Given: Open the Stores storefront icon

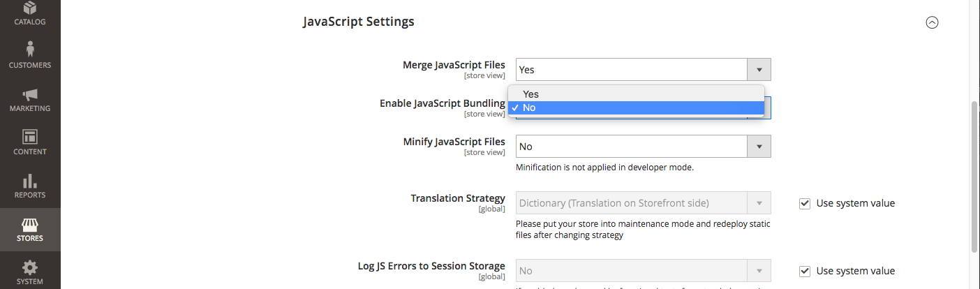Looking at the screenshot, I should [x=30, y=224].
